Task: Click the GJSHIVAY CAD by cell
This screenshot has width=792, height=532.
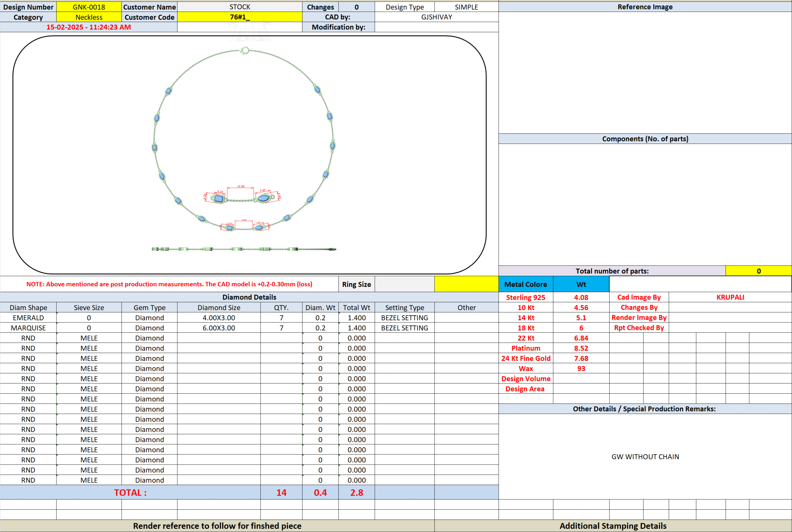Action: click(x=436, y=17)
